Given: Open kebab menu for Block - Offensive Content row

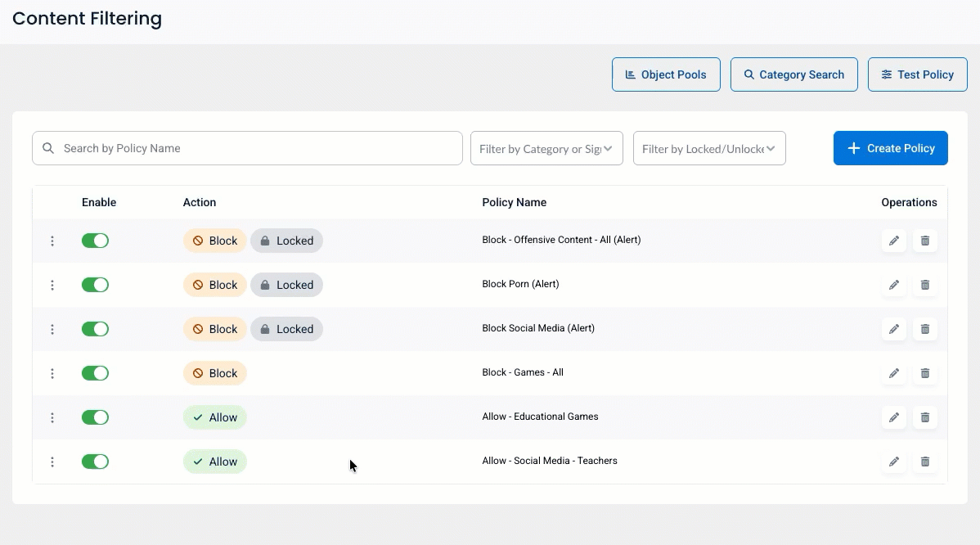Looking at the screenshot, I should (x=52, y=241).
